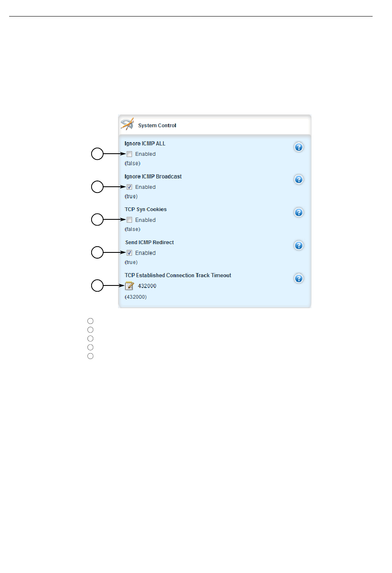Click the notepad edit icon beside 432000
Screen dimensions: 392x573
(130, 285)
